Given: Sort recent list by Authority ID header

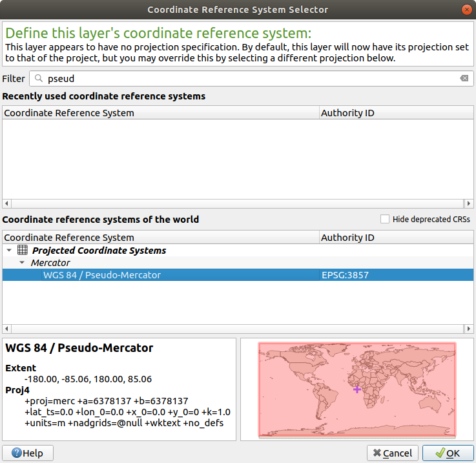Looking at the screenshot, I should pyautogui.click(x=396, y=113).
